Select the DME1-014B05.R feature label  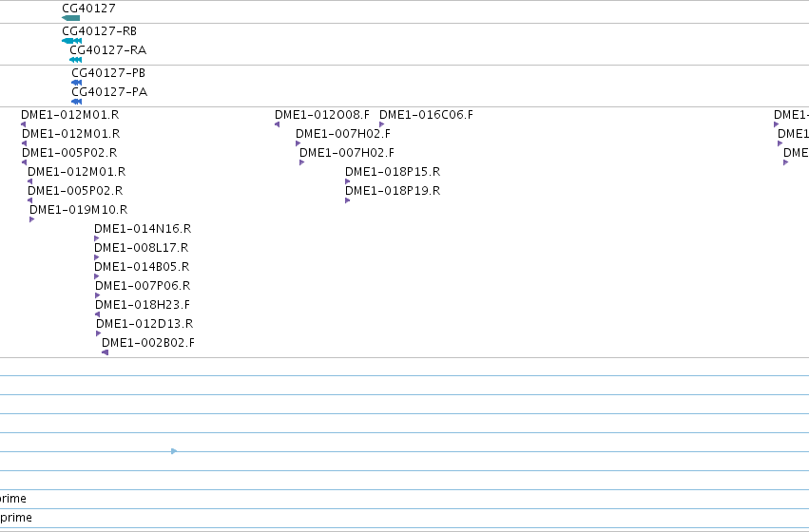pyautogui.click(x=142, y=267)
